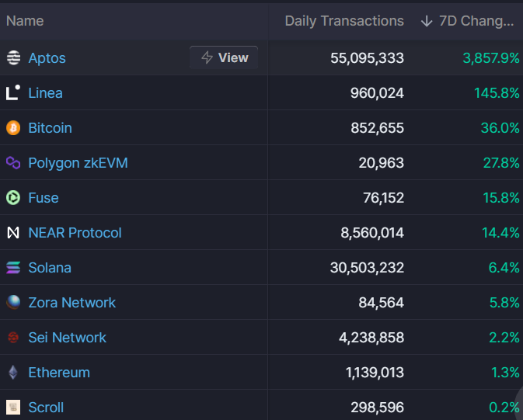The image size is (523, 420).
Task: Select the value 84,564 for Zora Network
Action: click(x=382, y=303)
